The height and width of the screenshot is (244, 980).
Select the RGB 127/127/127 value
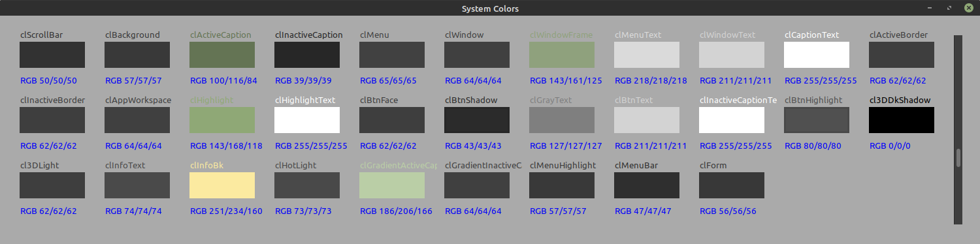coord(566,146)
